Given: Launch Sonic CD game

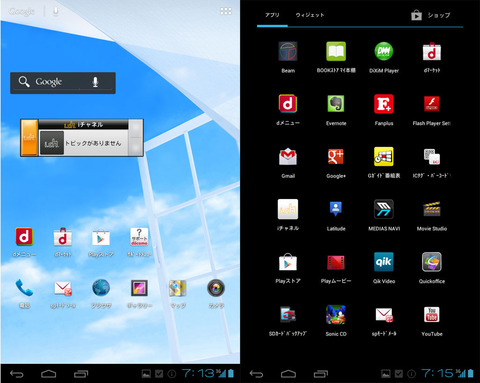Looking at the screenshot, I should pyautogui.click(x=336, y=314).
